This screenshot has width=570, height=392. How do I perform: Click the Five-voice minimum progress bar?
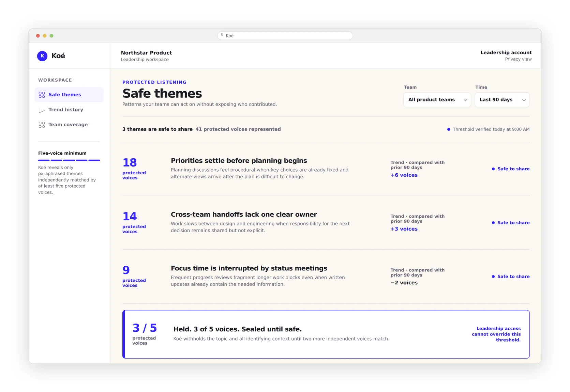[69, 160]
